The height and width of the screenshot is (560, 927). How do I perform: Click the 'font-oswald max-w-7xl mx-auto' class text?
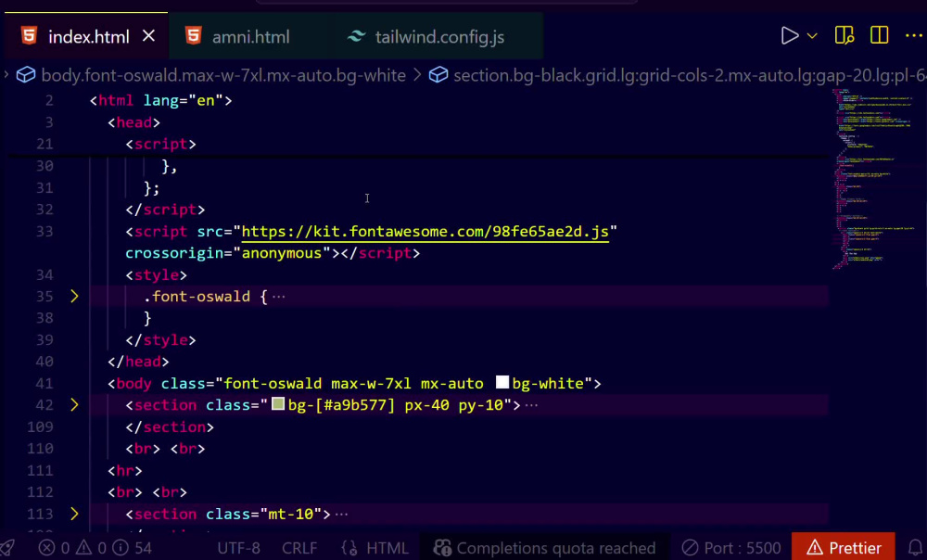[x=353, y=383]
